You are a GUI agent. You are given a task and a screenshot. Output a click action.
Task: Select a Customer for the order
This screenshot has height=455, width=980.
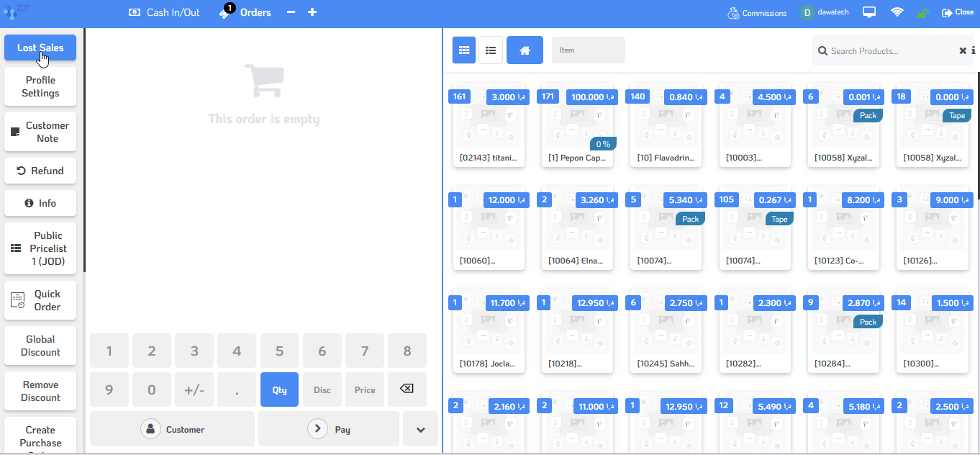tap(172, 429)
